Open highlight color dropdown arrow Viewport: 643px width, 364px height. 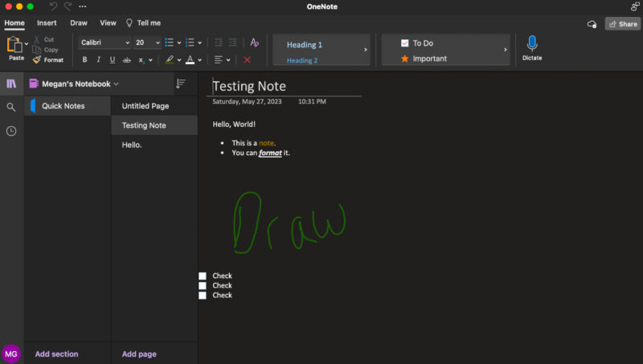pyautogui.click(x=179, y=60)
